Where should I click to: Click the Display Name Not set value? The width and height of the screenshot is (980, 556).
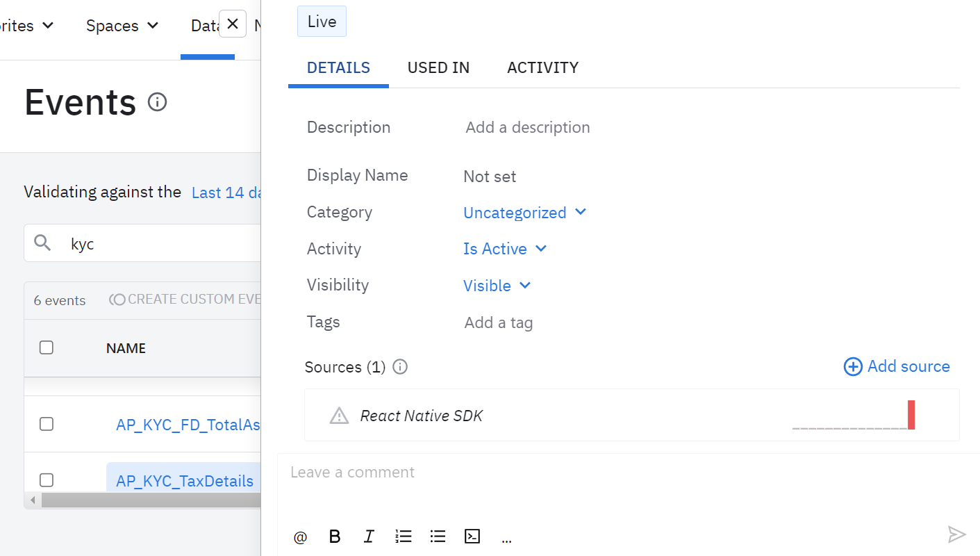point(490,177)
